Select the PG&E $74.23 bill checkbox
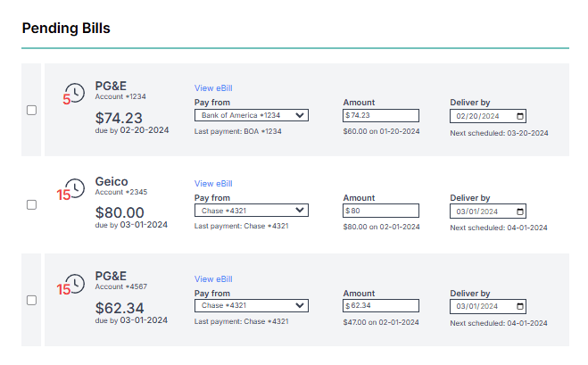 click(32, 110)
